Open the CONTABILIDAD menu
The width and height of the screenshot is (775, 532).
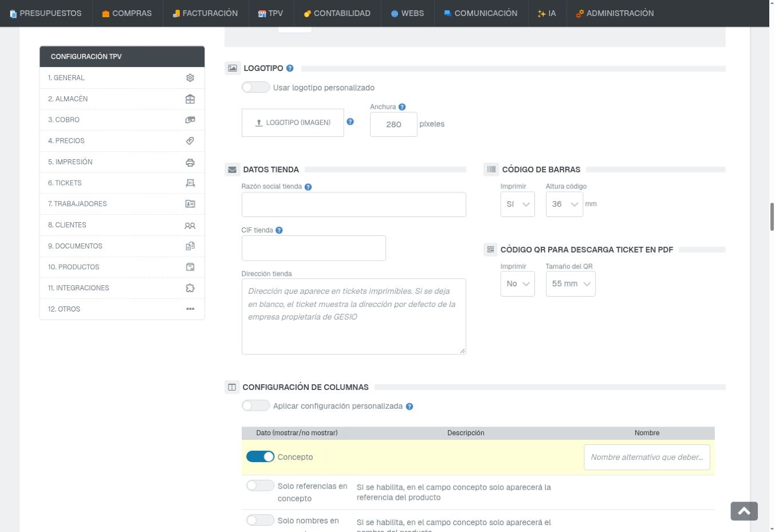(337, 13)
